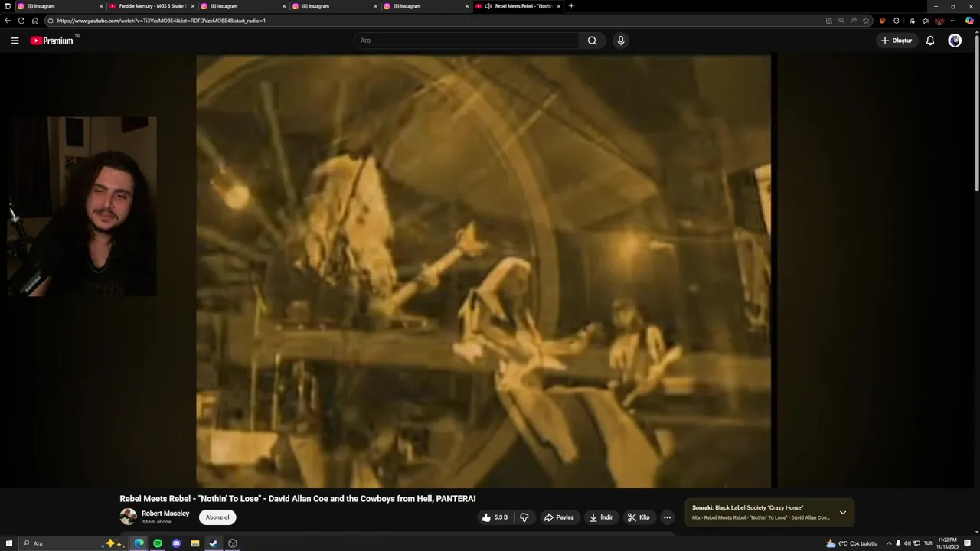
Task: Download the video with İndir
Action: [601, 517]
